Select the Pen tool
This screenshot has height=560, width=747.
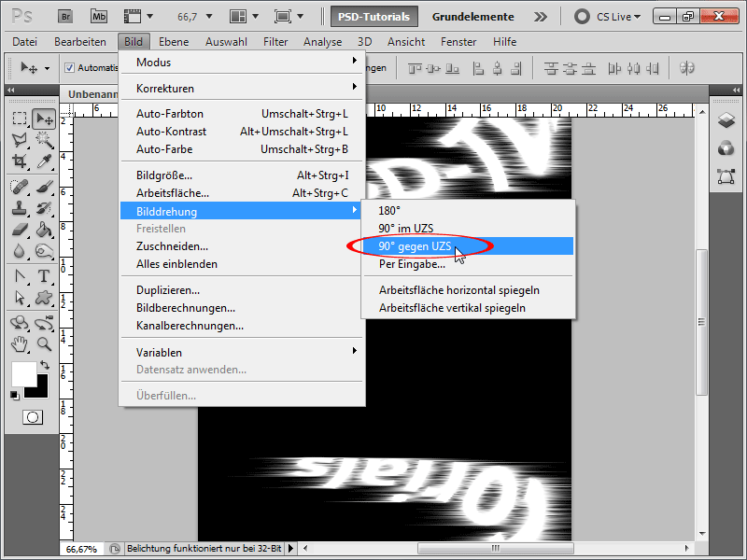[20, 276]
